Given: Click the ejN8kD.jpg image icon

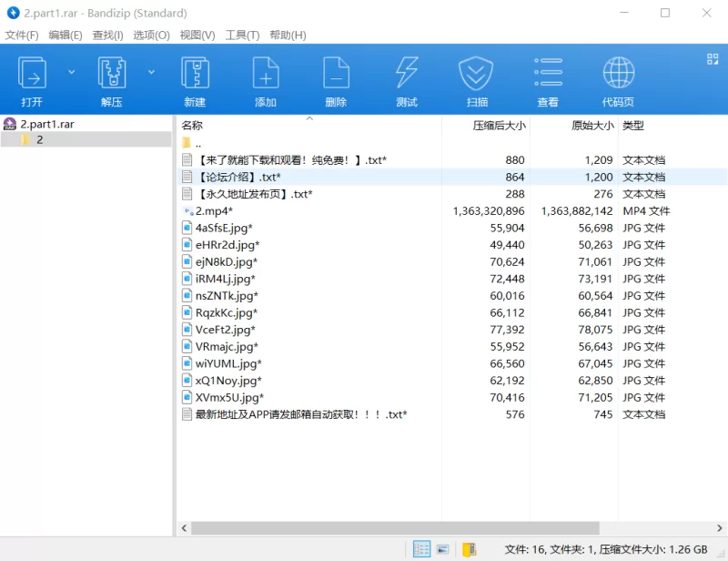Looking at the screenshot, I should [187, 261].
